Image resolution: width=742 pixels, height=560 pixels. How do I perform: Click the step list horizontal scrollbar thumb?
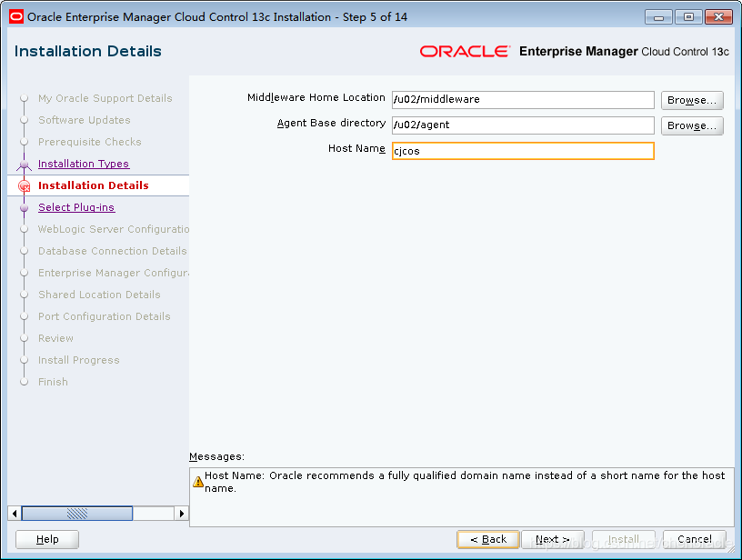(x=77, y=514)
